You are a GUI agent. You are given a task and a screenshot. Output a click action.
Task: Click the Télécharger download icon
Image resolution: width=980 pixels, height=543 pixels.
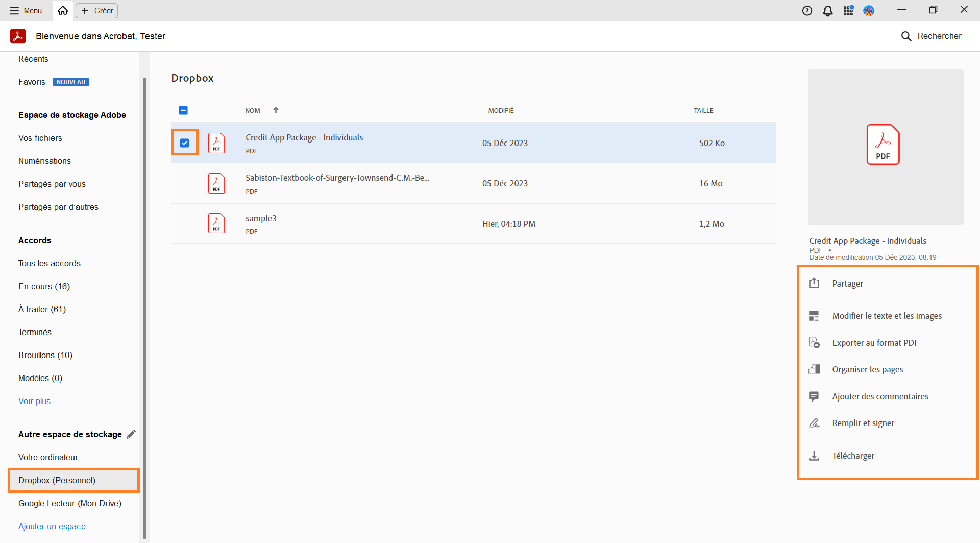[x=814, y=455]
